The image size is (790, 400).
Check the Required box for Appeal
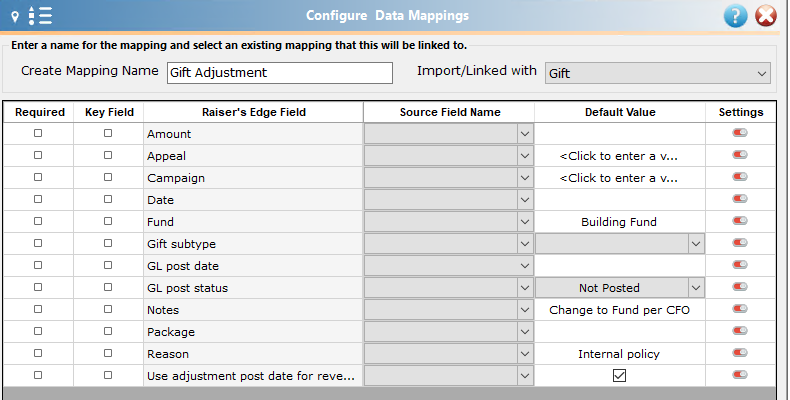pyautogui.click(x=38, y=155)
